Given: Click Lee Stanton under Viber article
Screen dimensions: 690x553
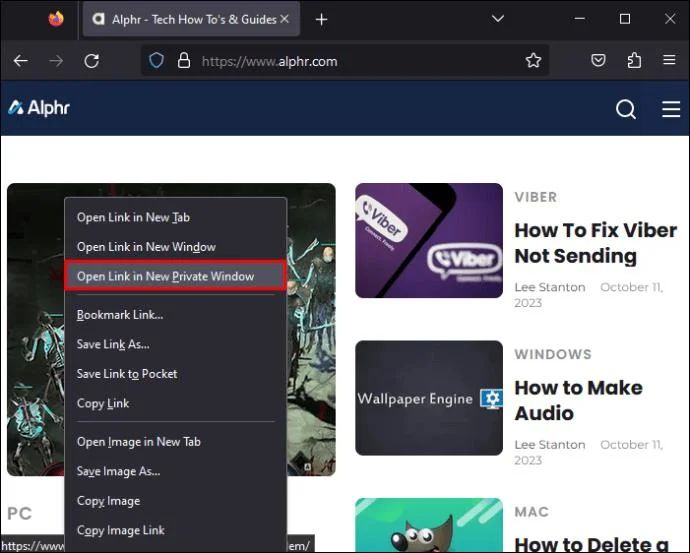Looking at the screenshot, I should (550, 287).
